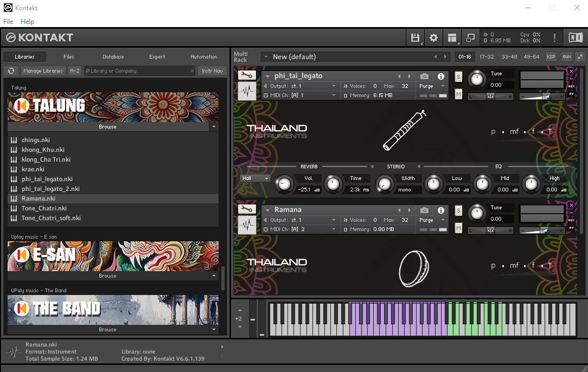The width and height of the screenshot is (588, 372).
Task: Click the Instr Nav button
Action: point(212,70)
